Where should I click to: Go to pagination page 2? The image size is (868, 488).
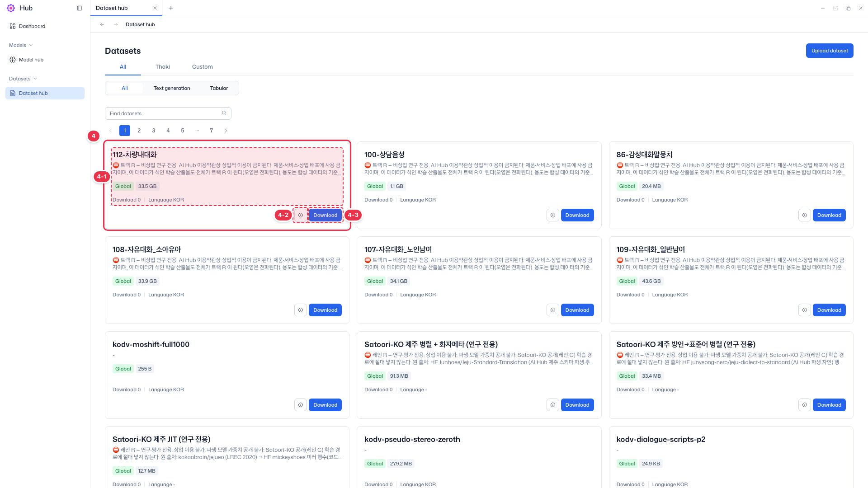click(x=139, y=131)
